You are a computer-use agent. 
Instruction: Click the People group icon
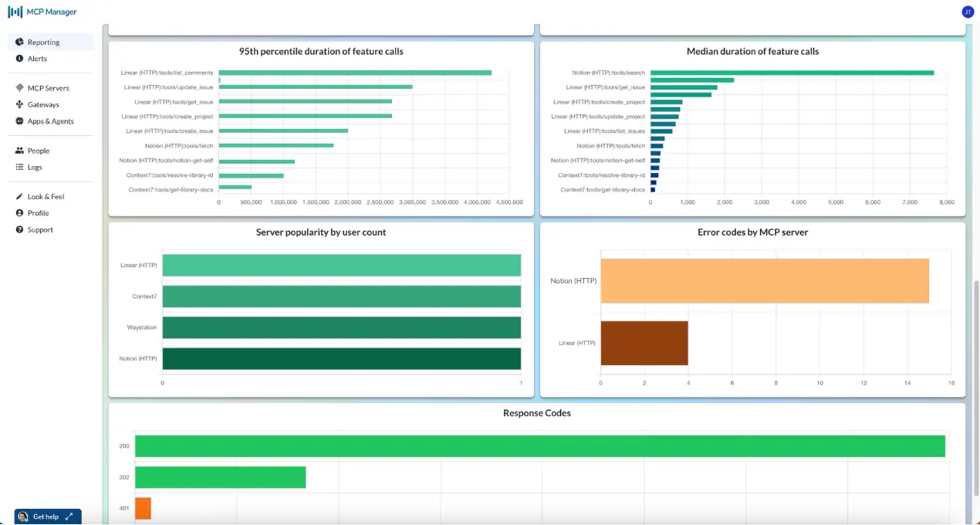[19, 151]
